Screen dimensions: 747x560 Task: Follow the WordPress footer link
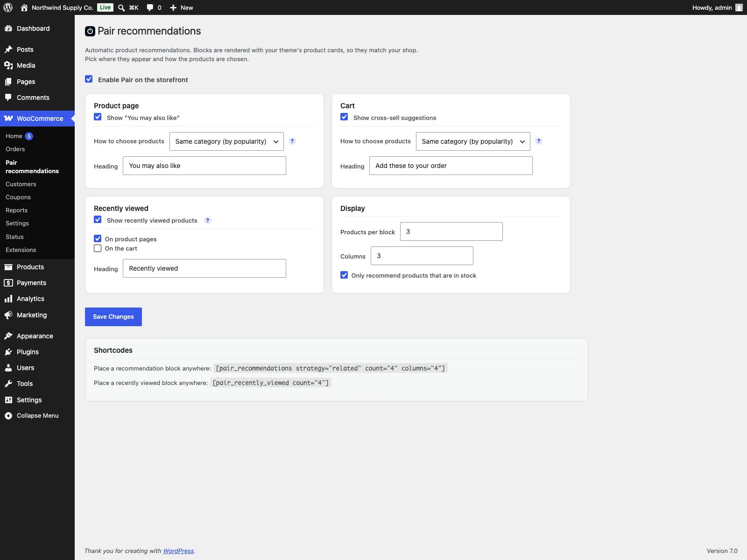[178, 551]
